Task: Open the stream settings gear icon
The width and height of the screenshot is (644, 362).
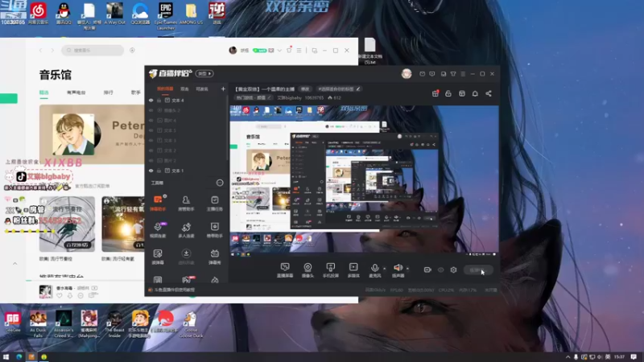Action: click(453, 269)
